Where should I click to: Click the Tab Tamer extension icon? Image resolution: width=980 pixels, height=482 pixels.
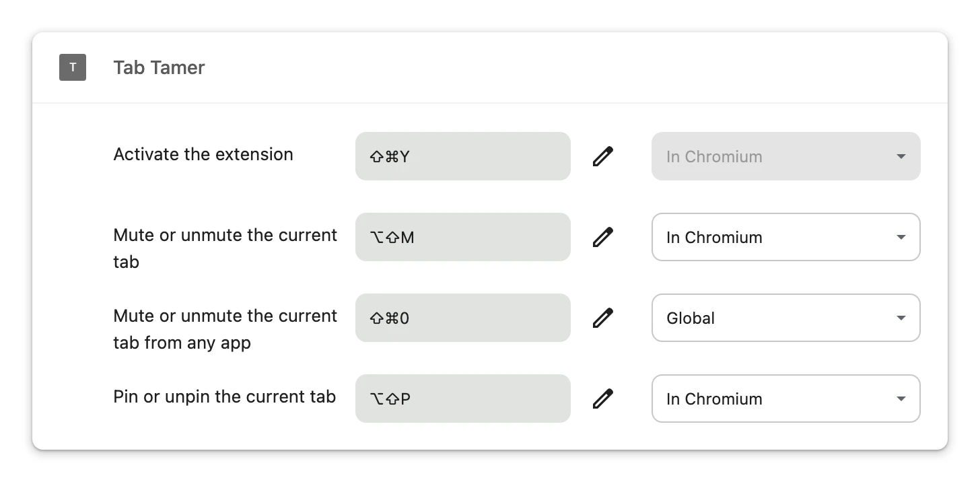[x=73, y=67]
